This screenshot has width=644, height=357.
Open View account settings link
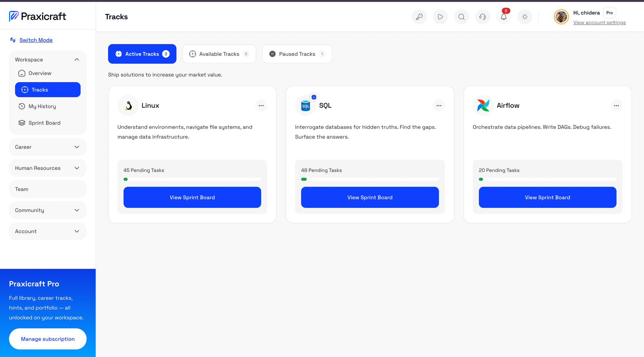point(599,23)
